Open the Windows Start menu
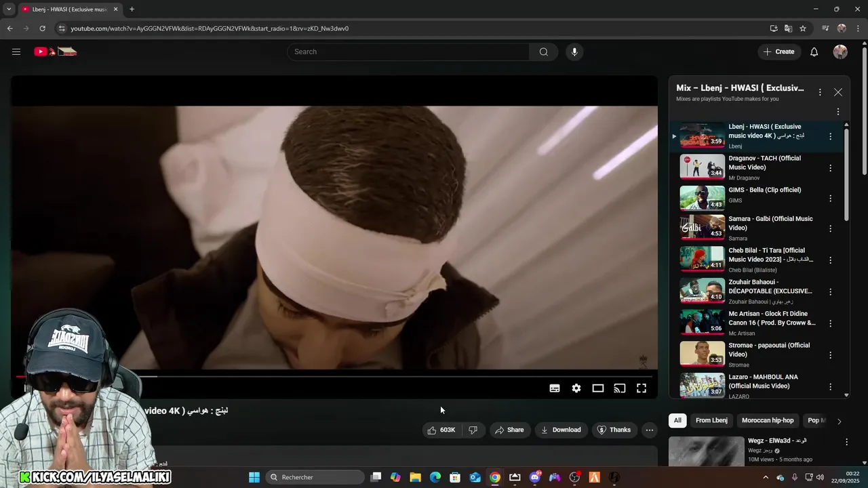The image size is (868, 488). pos(254,477)
